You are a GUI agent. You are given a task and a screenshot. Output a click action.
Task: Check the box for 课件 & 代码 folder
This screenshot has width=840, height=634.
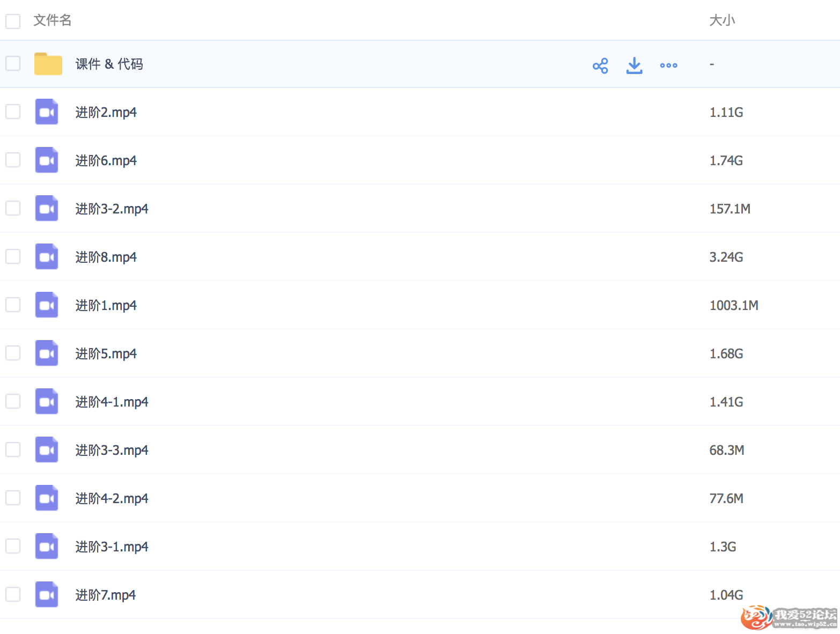[x=13, y=63]
